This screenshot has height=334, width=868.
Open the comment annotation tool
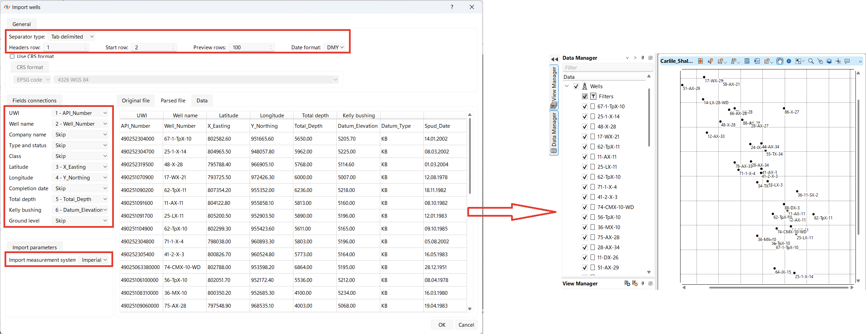(x=847, y=61)
